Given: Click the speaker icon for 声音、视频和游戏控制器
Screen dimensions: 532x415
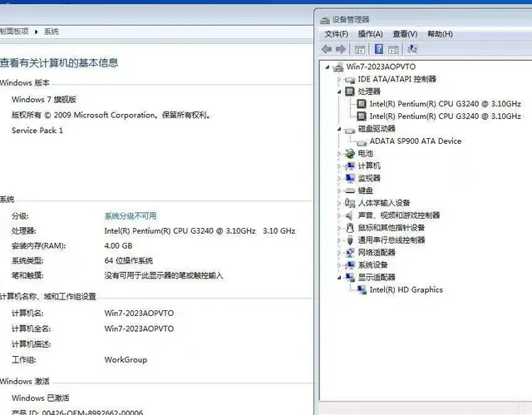Looking at the screenshot, I should 349,215.
